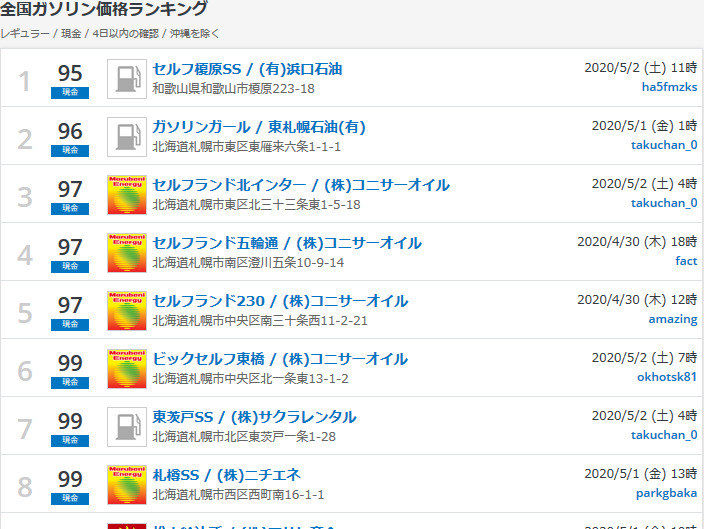
Task: Click address 北海道札幌市西区西町南16-1-1
Action: [238, 494]
